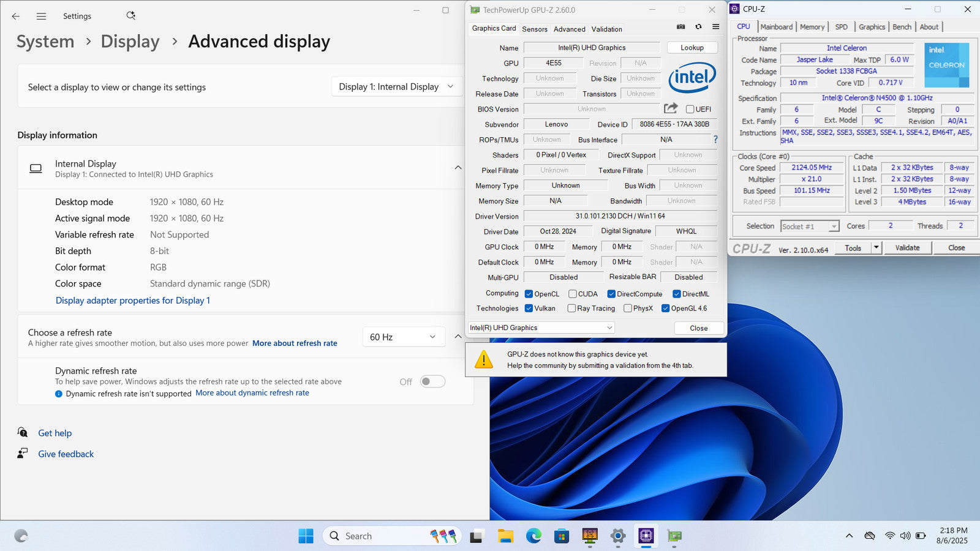Click the Get help link
Image resolution: width=980 pixels, height=551 pixels.
pyautogui.click(x=55, y=433)
